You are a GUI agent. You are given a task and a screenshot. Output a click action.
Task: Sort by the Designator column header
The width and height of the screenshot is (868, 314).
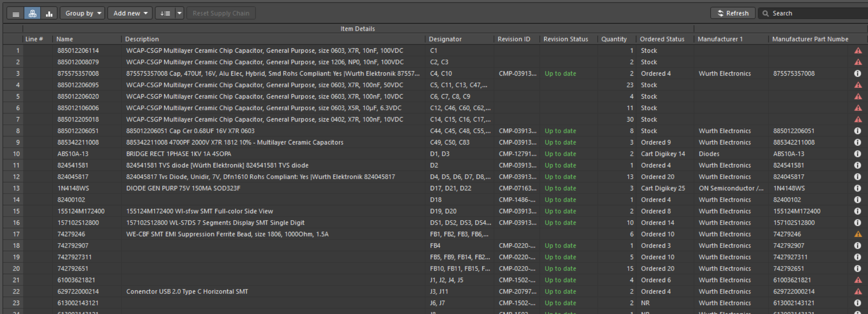(x=445, y=39)
